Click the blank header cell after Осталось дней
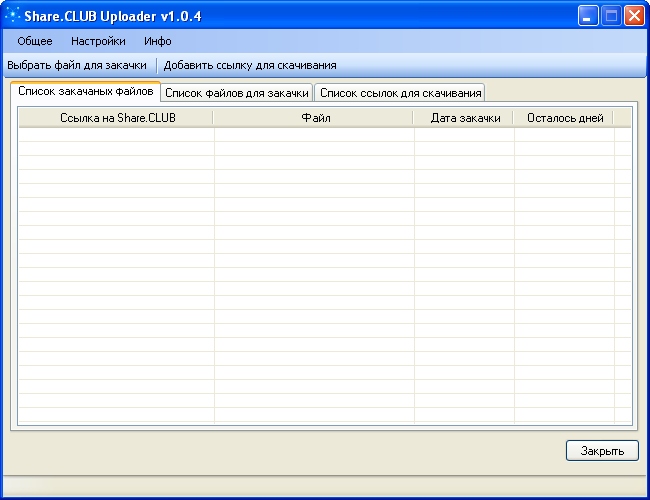 pos(622,118)
